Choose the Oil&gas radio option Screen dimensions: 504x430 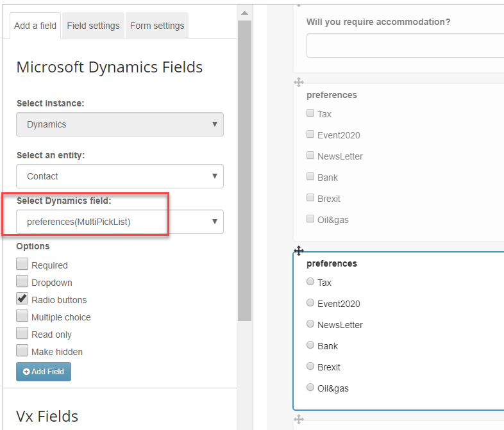click(310, 387)
